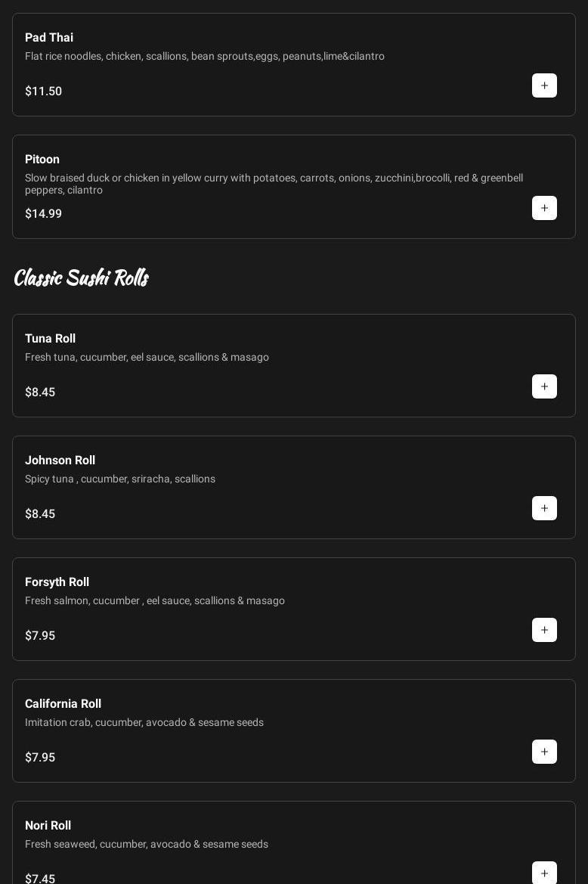Open the Pad Thai item title
Image resolution: width=588 pixels, height=884 pixels.
click(49, 38)
